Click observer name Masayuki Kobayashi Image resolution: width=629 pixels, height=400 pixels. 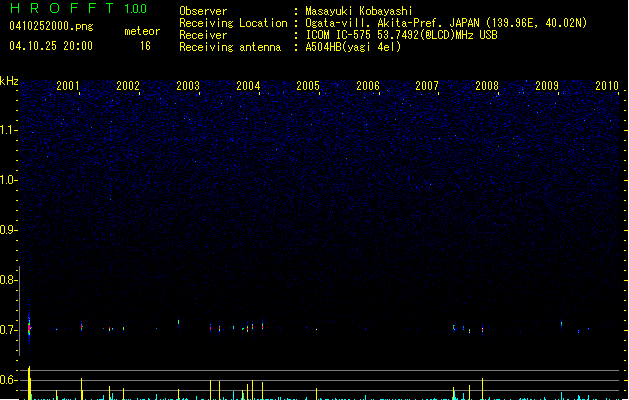click(358, 11)
